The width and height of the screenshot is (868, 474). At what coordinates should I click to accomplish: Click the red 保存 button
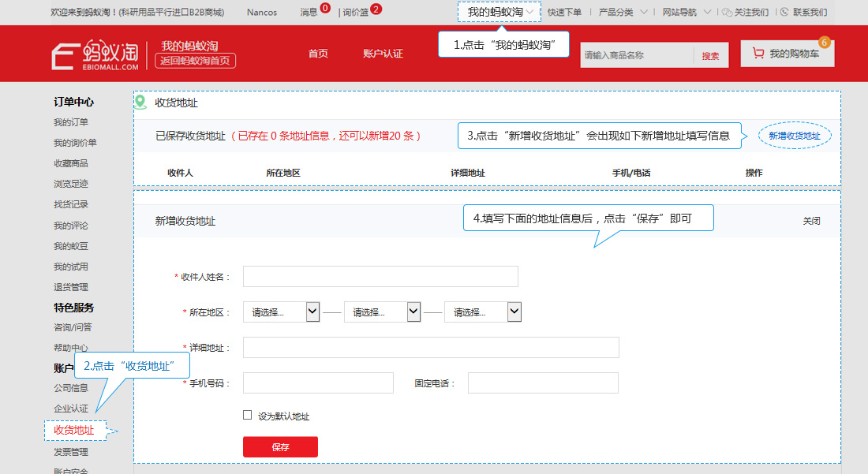pyautogui.click(x=280, y=447)
